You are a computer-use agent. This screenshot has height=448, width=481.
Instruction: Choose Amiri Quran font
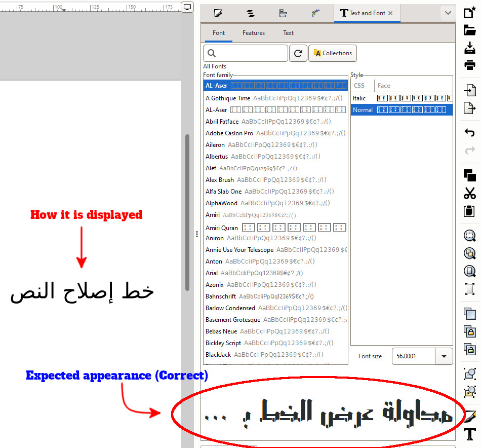pyautogui.click(x=275, y=228)
